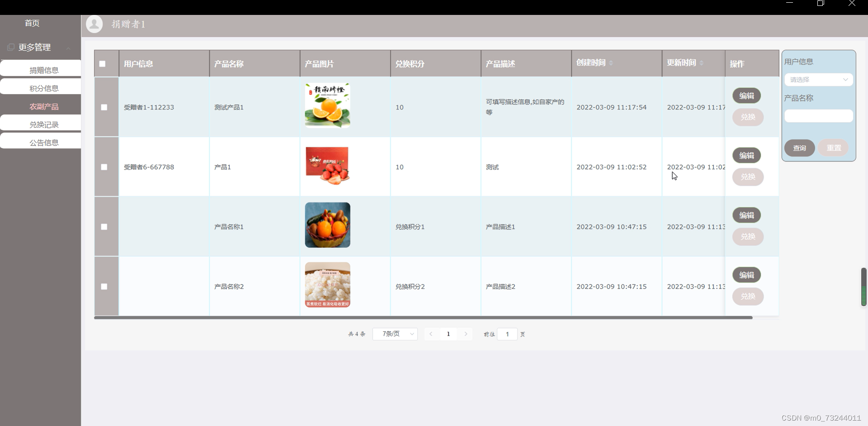Image resolution: width=868 pixels, height=426 pixels.
Task: Click the 查询 search button
Action: [x=799, y=148]
